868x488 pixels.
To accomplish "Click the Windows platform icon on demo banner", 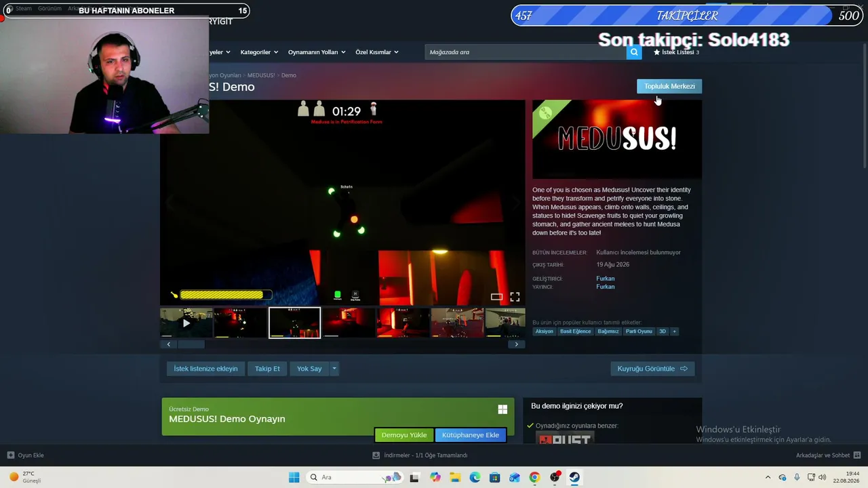I will pos(502,409).
